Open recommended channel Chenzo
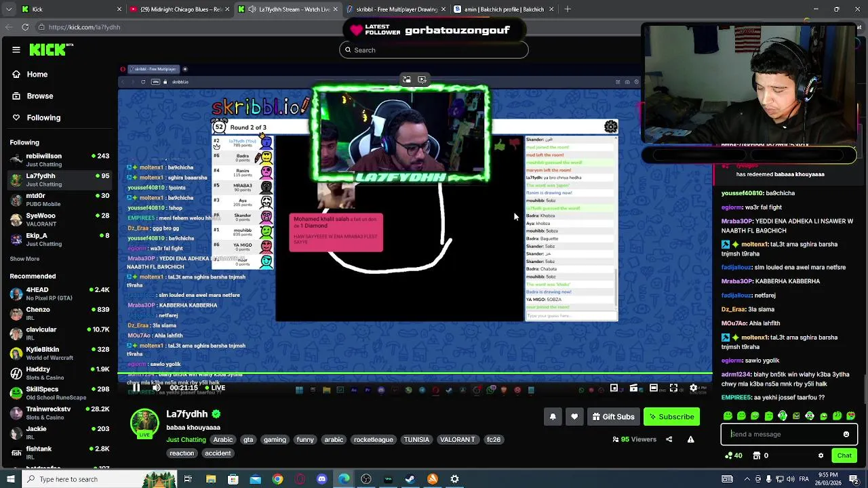The width and height of the screenshot is (868, 488). (x=59, y=314)
